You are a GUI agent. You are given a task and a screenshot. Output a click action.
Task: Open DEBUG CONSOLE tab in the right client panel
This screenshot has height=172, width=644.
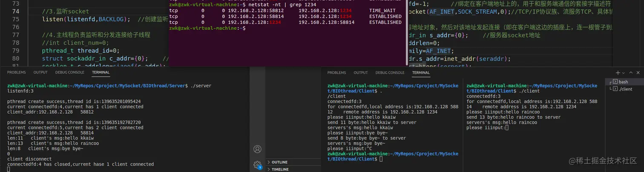pyautogui.click(x=390, y=73)
